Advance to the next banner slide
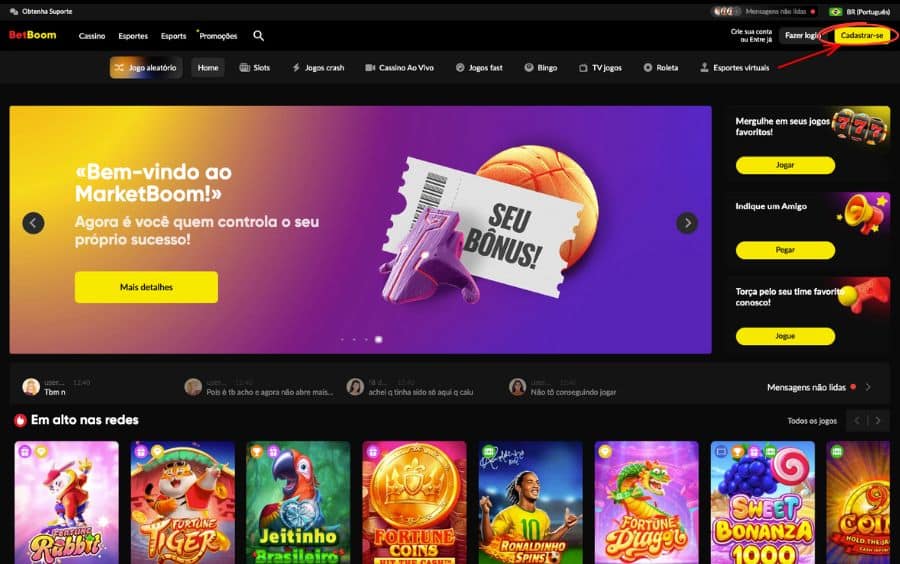The width and height of the screenshot is (900, 564). 687,223
